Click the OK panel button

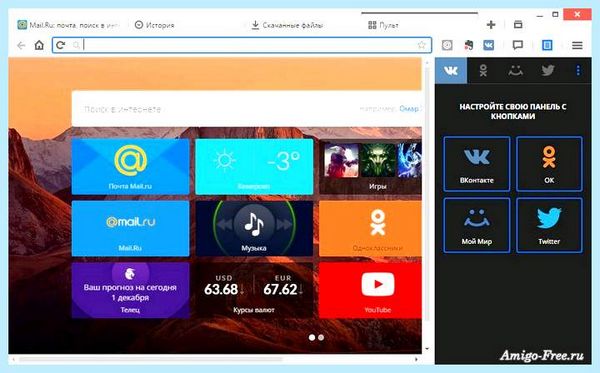[x=549, y=164]
